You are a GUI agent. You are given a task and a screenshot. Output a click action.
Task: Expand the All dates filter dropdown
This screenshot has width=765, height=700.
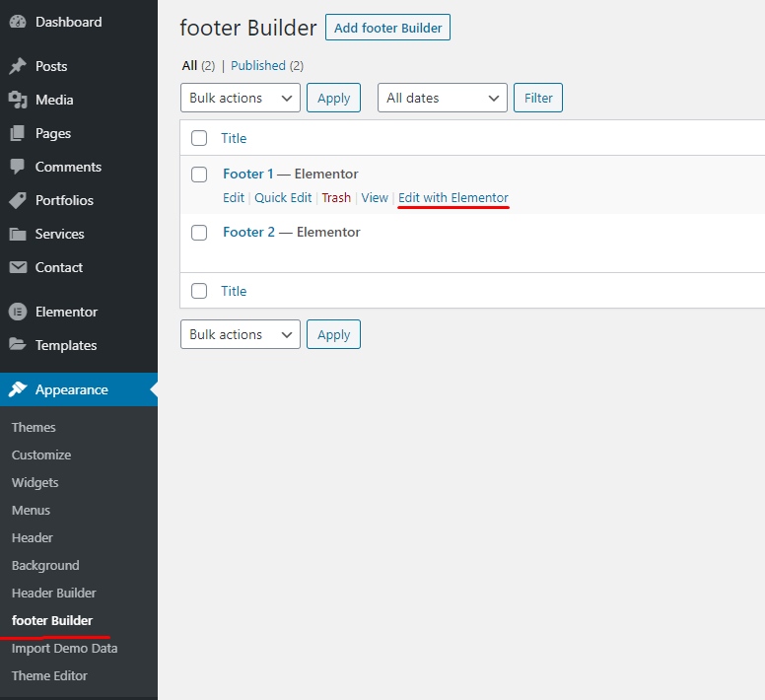tap(442, 99)
